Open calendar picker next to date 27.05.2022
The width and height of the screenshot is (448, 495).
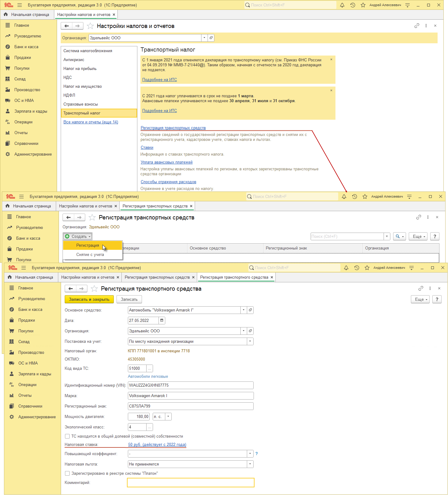pyautogui.click(x=162, y=320)
